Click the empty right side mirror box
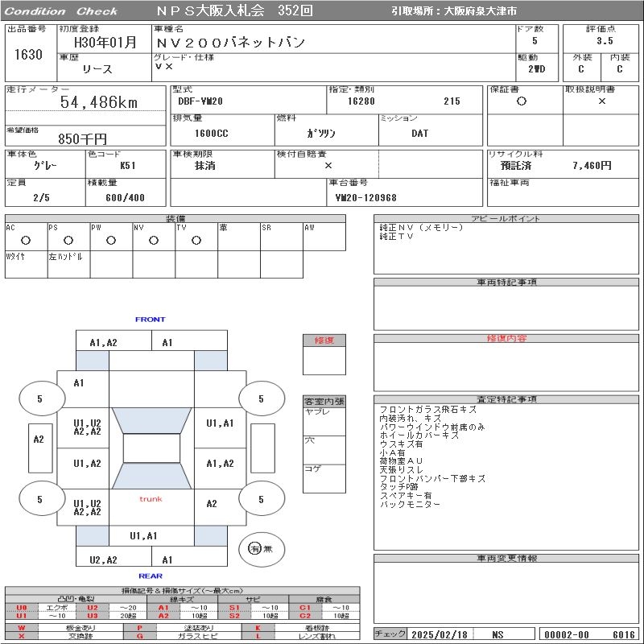The image size is (644, 644). tap(262, 448)
